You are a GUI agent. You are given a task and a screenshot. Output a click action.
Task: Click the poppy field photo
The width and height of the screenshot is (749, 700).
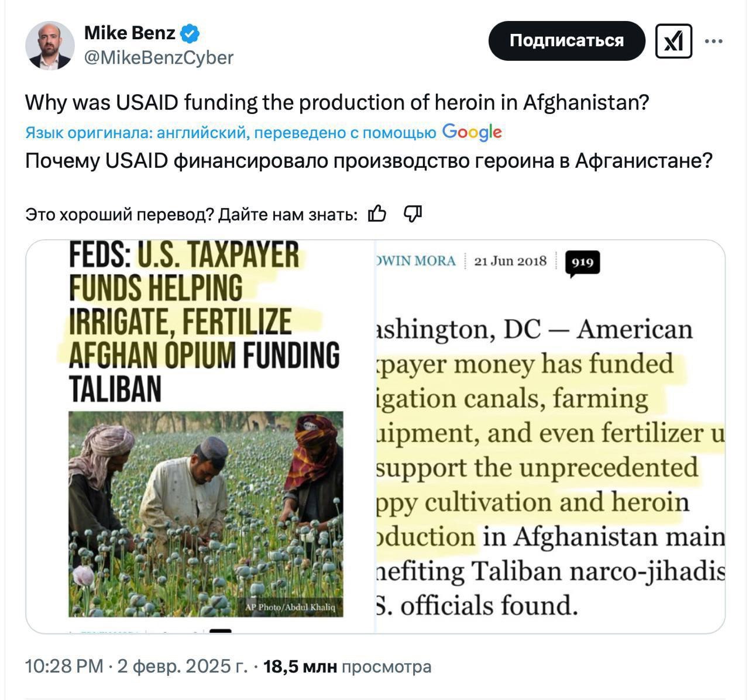click(206, 514)
